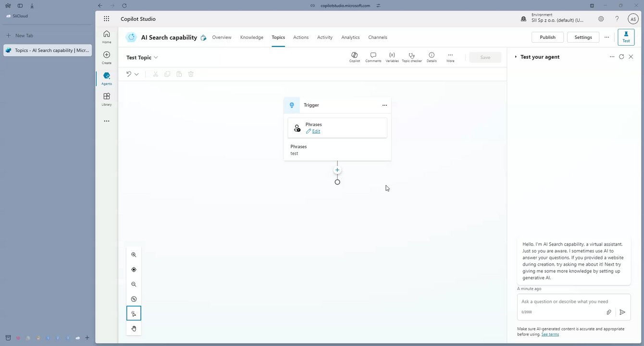
Task: Open the test pane three-dots menu
Action: coord(612,57)
